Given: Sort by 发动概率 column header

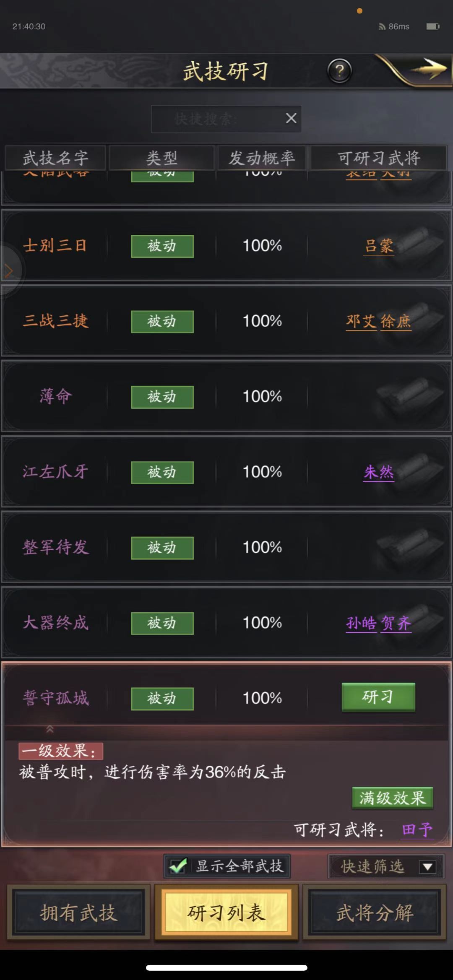Looking at the screenshot, I should 262,158.
